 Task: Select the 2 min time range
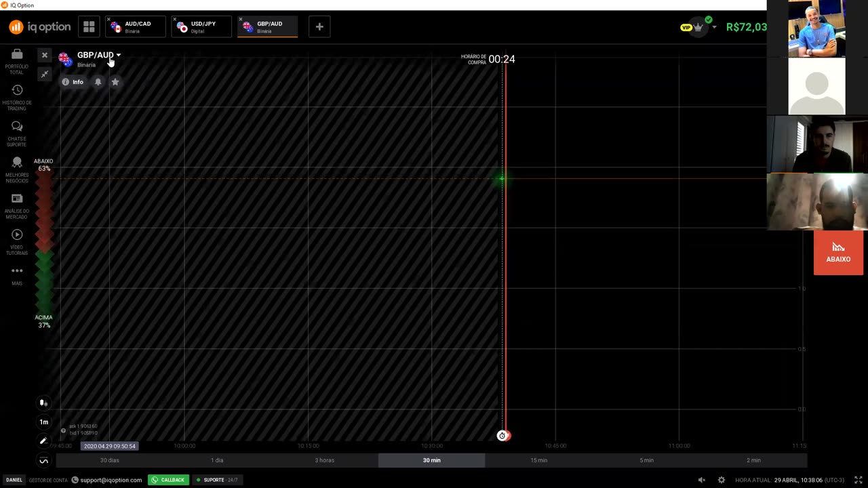point(753,460)
